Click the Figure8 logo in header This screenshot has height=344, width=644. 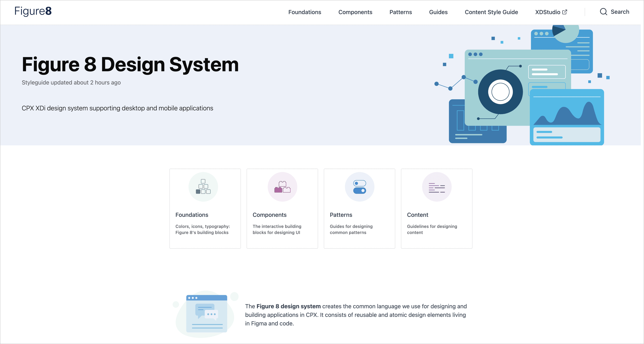(x=33, y=11)
